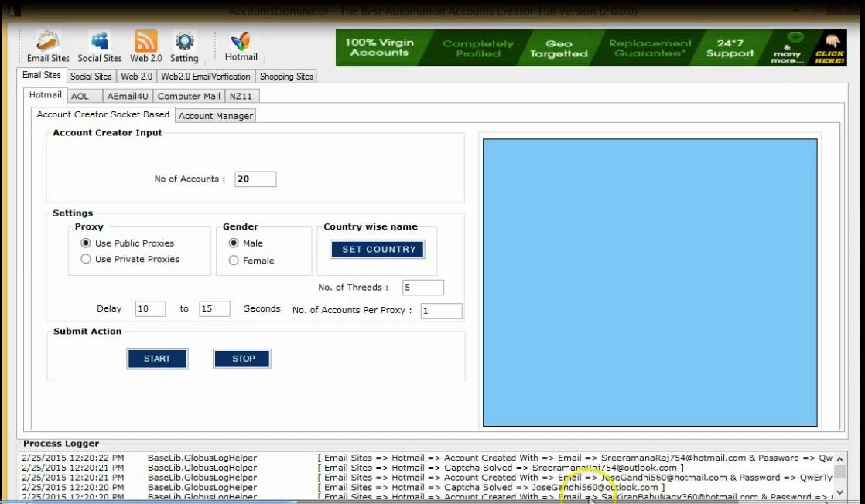Screen dimensions: 865x504
Task: Select the Computer Mail provider tab
Action: click(x=189, y=97)
